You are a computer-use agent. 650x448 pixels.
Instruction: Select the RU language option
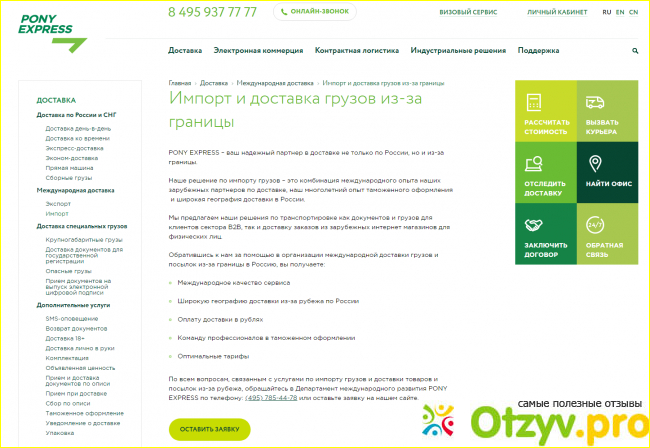606,13
